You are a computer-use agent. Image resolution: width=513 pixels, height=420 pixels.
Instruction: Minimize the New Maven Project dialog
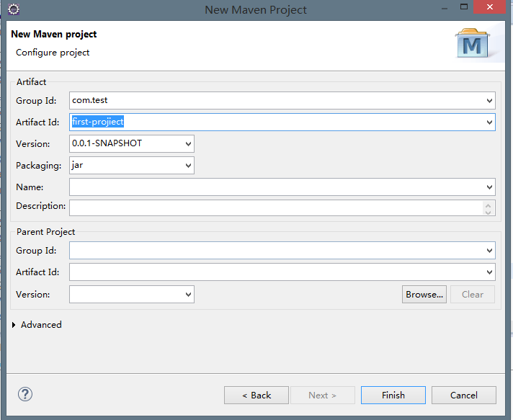click(445, 7)
